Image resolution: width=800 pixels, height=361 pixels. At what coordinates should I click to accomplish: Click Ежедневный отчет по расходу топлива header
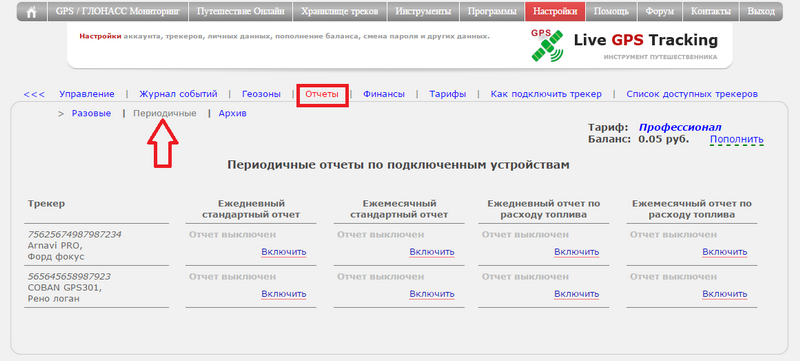[x=544, y=209]
